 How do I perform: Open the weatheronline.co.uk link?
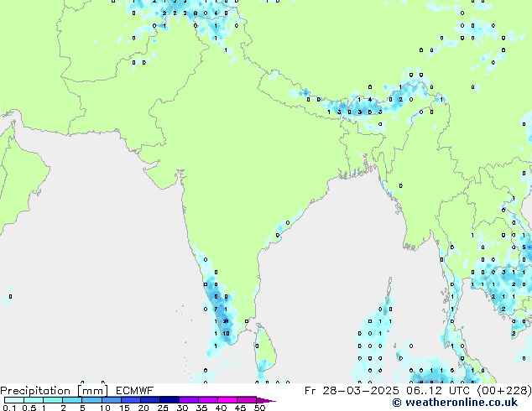(x=455, y=403)
